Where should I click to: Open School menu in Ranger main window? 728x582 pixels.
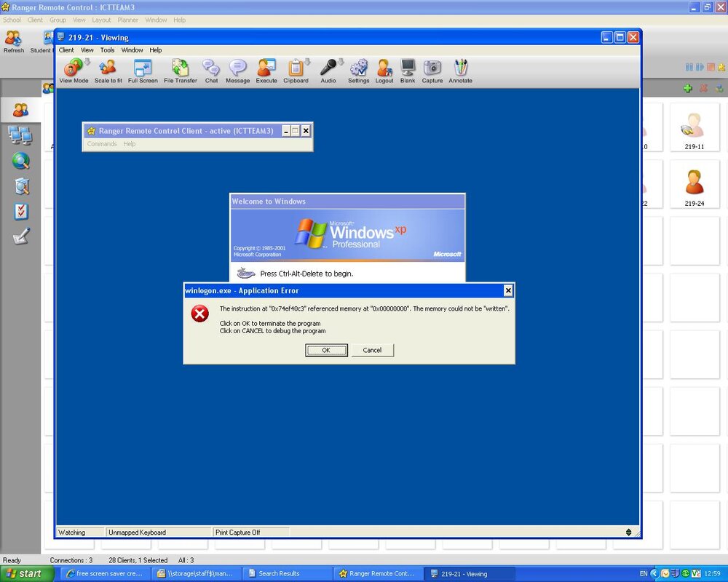coord(12,20)
